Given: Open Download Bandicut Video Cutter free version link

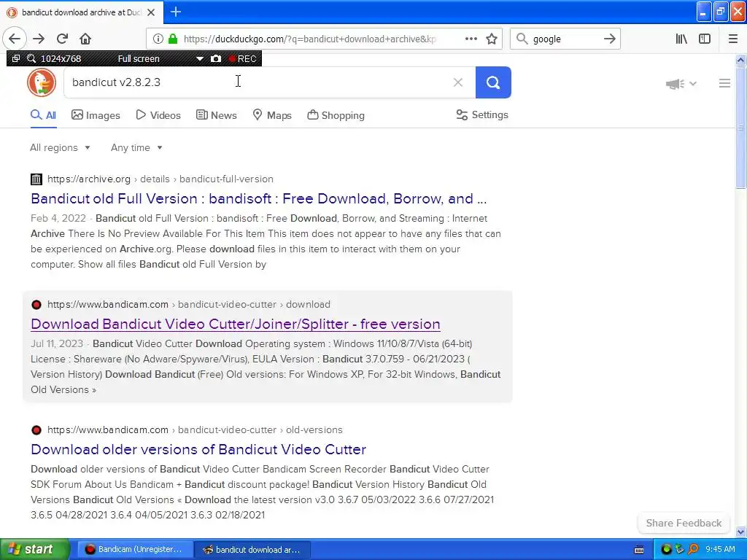Looking at the screenshot, I should [x=236, y=324].
